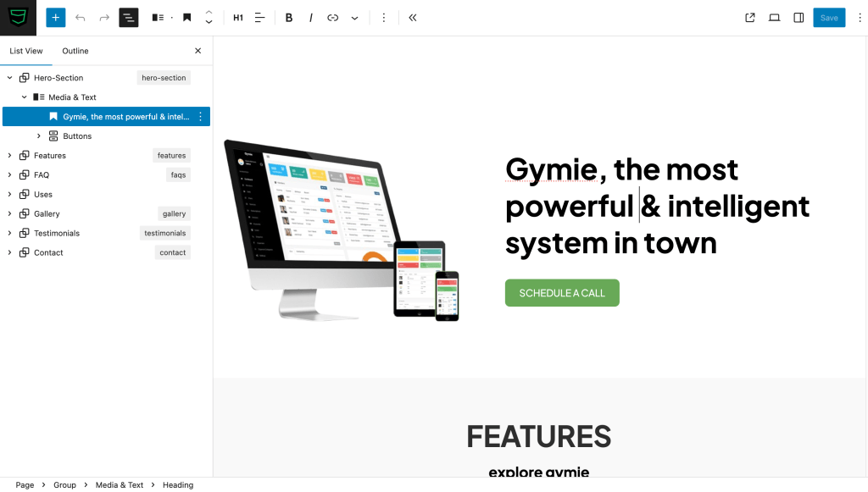
Task: Select Testimonials item in list view
Action: pyautogui.click(x=57, y=234)
